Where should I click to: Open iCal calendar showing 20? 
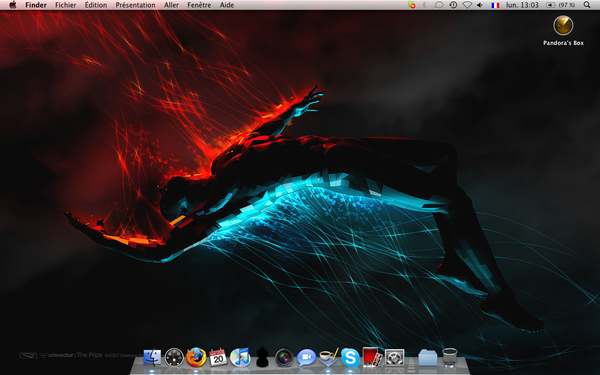tap(218, 357)
